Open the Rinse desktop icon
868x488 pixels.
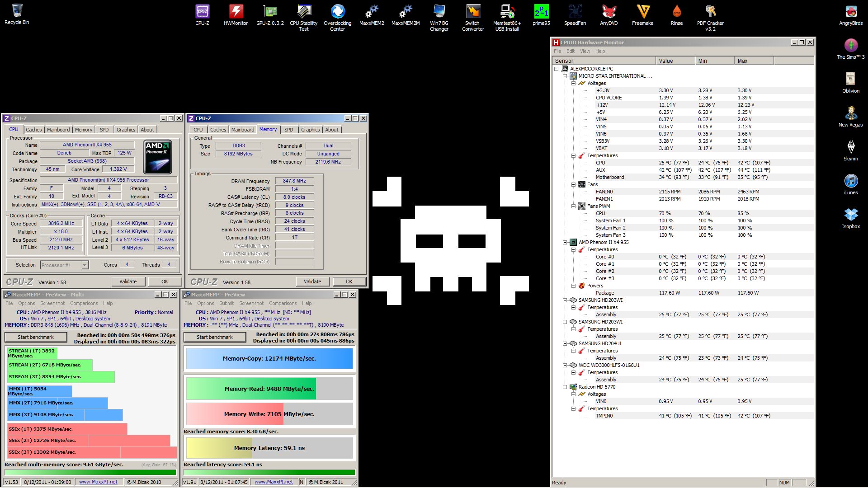[x=677, y=14]
